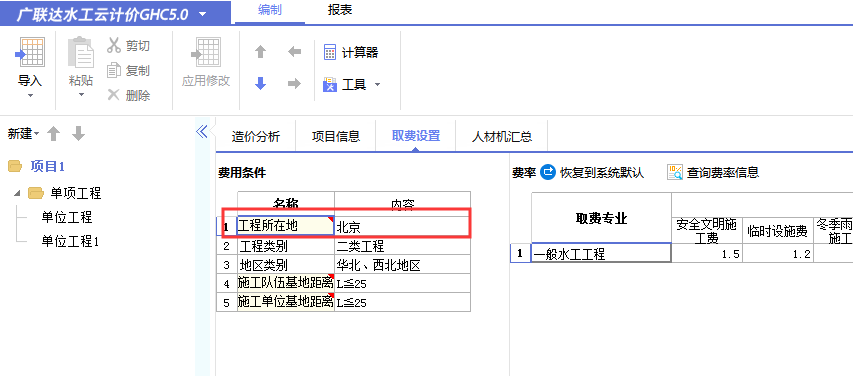The width and height of the screenshot is (853, 376).
Task: Click the blue move-down arrow in ribbon
Action: click(261, 83)
